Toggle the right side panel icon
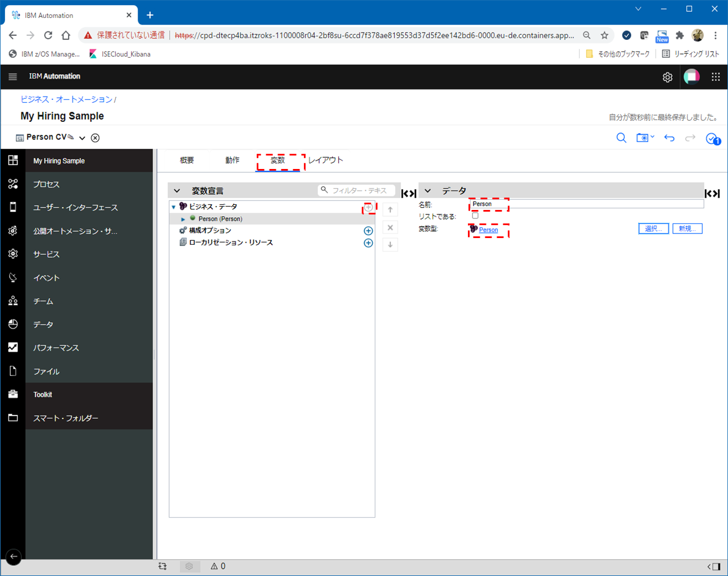The image size is (728, 576). pyautogui.click(x=714, y=566)
